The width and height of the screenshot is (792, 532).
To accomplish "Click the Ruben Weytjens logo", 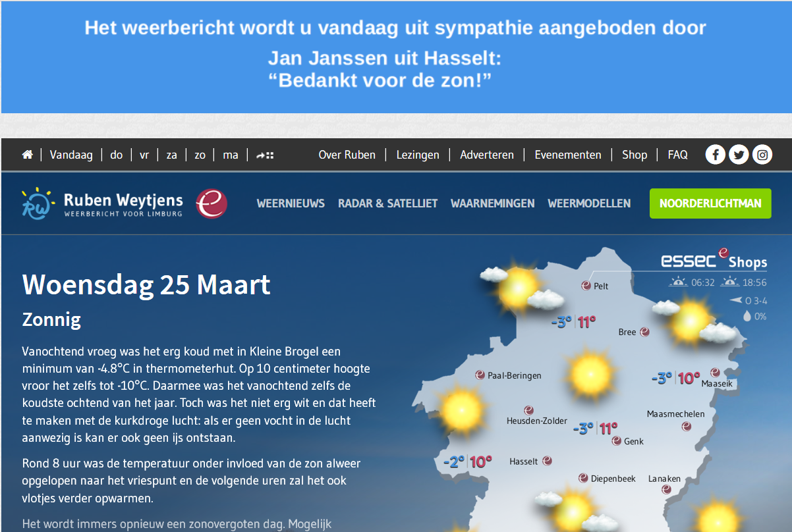I will pos(101,203).
